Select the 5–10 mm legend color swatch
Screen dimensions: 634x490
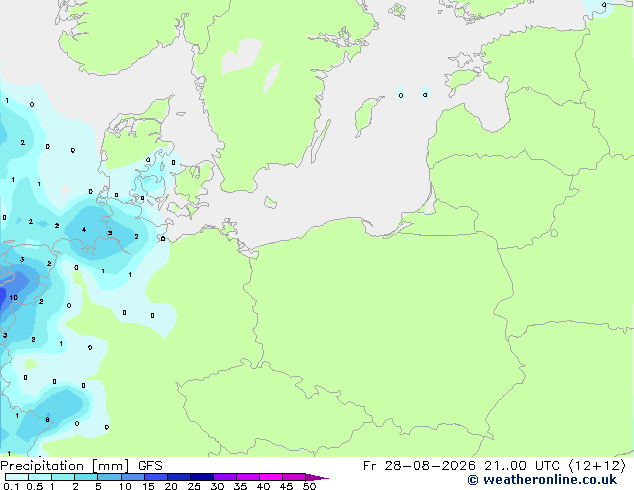click(x=109, y=477)
